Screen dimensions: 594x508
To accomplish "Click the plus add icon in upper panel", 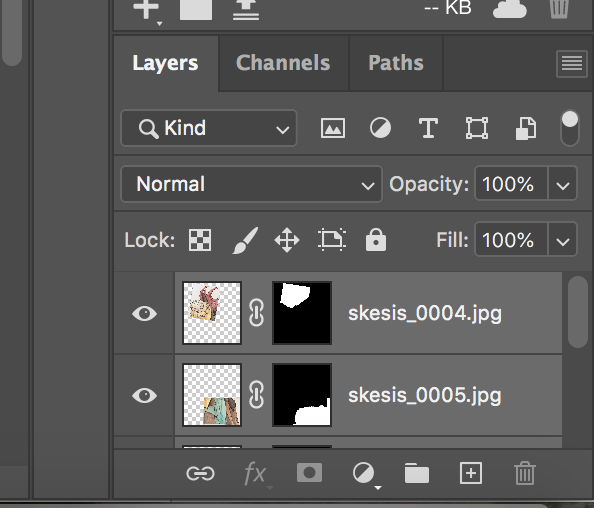I will [146, 8].
